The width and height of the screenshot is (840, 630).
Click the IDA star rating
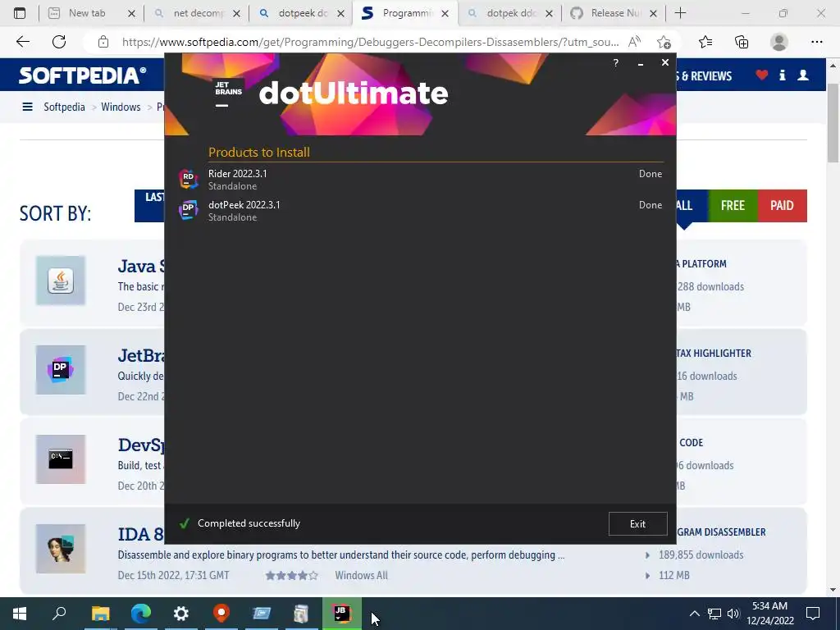pyautogui.click(x=291, y=576)
